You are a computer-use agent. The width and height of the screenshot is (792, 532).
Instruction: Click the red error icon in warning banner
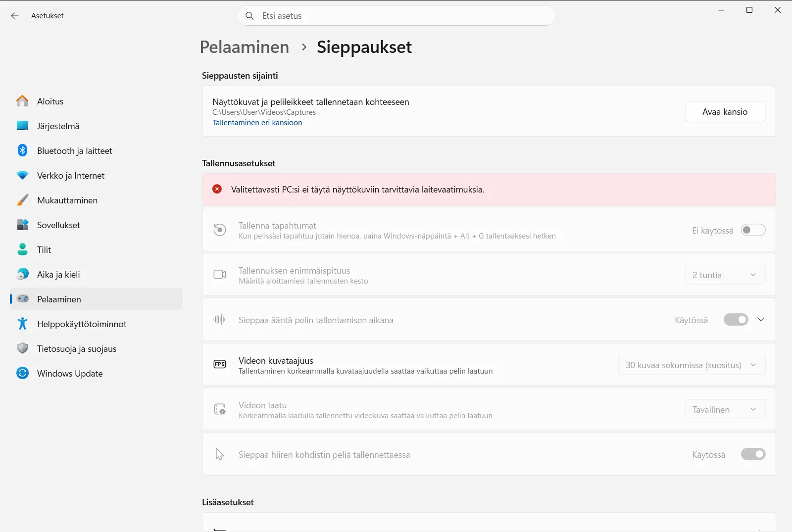(217, 189)
